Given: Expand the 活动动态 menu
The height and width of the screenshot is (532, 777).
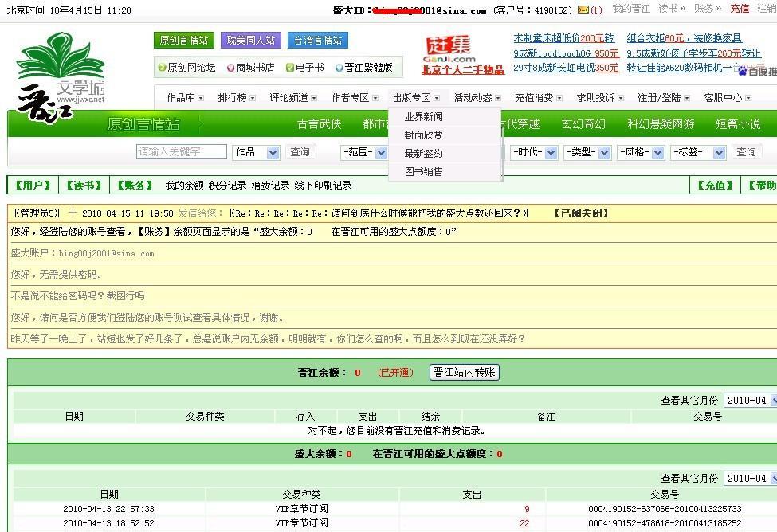Looking at the screenshot, I should 477,98.
